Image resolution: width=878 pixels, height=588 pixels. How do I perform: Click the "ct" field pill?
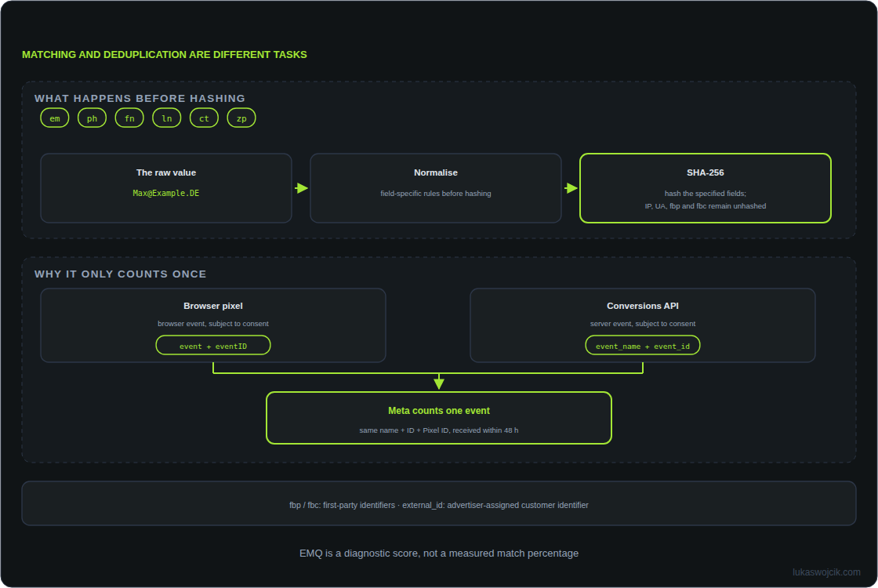click(x=204, y=118)
